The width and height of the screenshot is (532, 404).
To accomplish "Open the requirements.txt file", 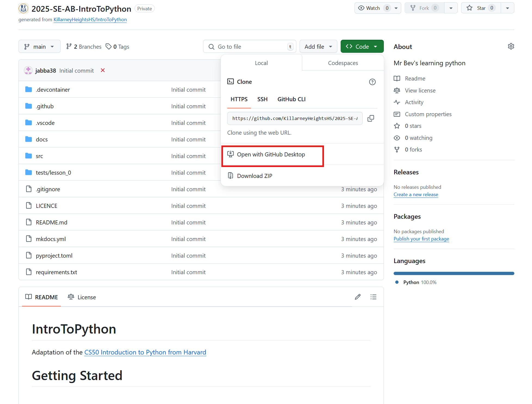I will [56, 272].
